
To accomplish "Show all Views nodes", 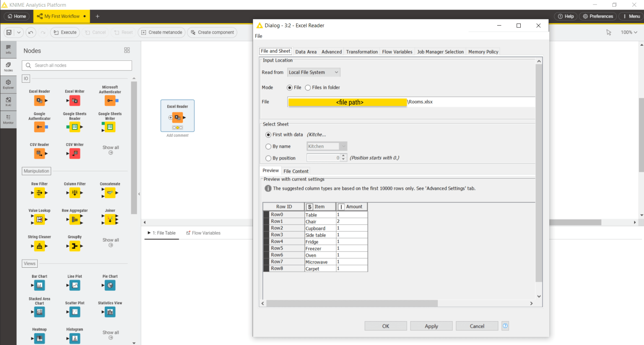I will coord(111,335).
